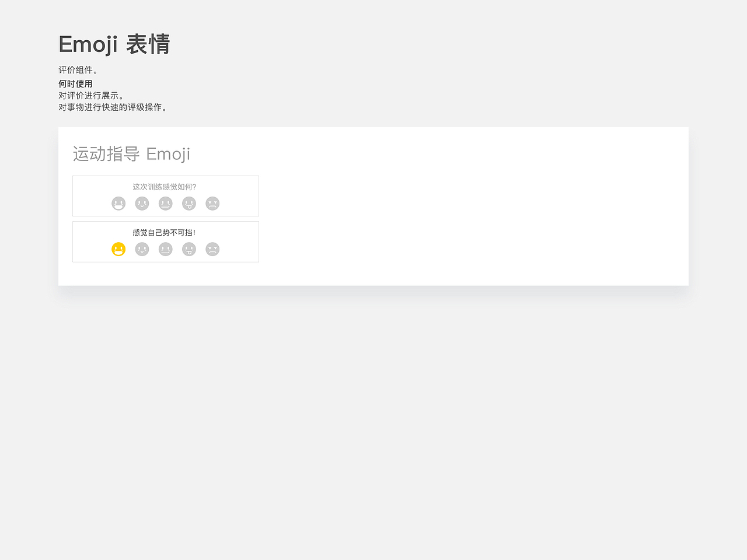Click the question text 这次训练感觉如何?

(165, 187)
